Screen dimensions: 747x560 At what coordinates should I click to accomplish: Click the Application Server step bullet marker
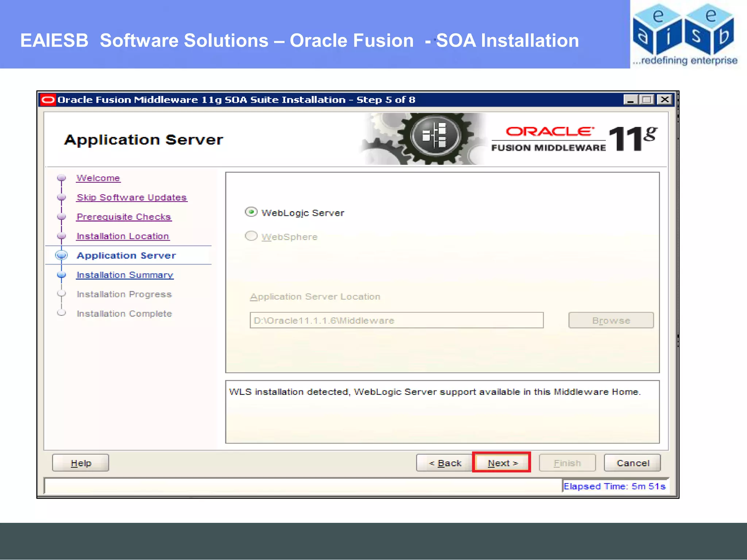click(62, 255)
